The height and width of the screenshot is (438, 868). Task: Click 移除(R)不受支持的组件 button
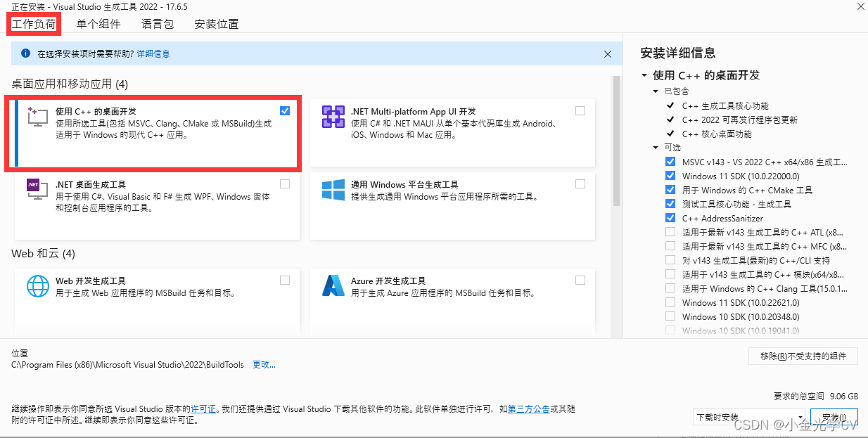(x=803, y=356)
